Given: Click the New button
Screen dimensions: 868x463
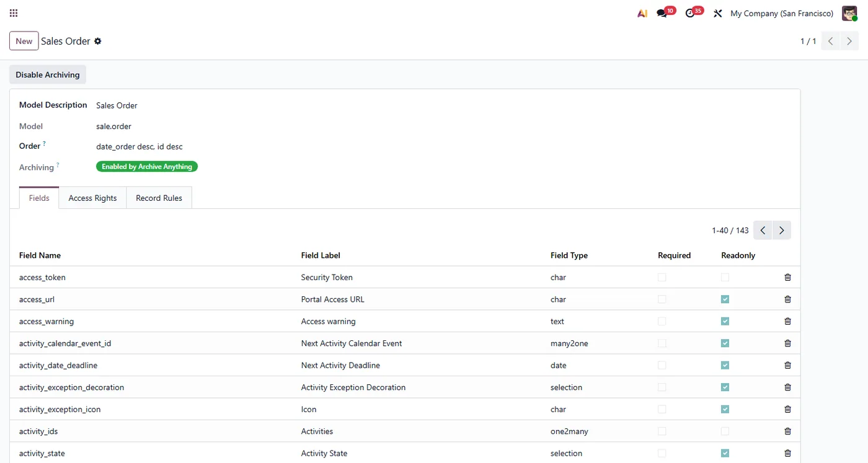Looking at the screenshot, I should click(x=24, y=41).
